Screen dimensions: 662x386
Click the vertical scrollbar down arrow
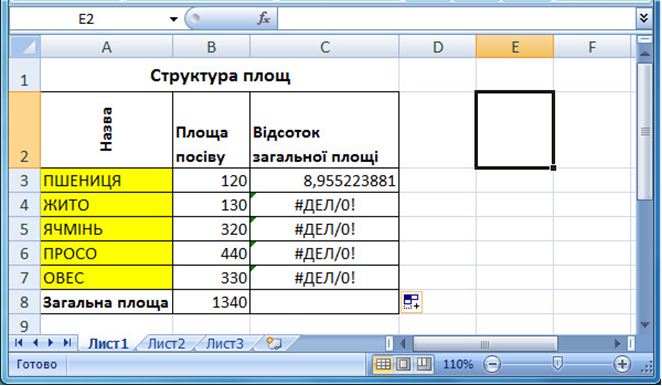[x=644, y=325]
